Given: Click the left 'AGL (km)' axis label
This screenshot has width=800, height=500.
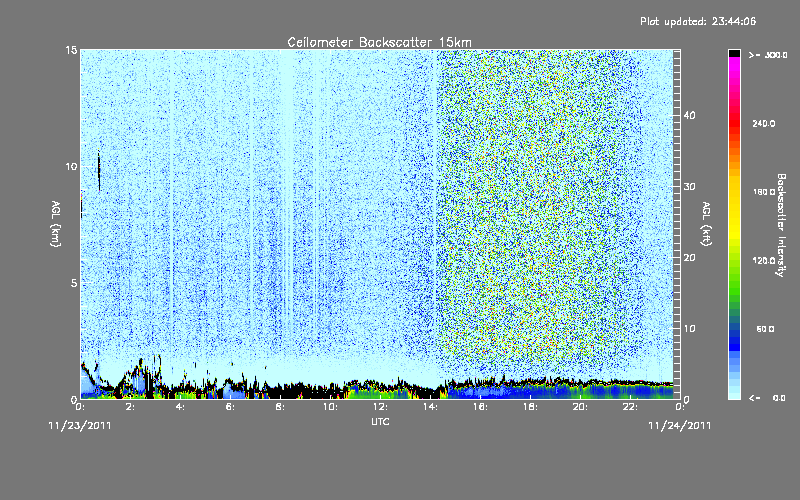Looking at the screenshot, I should 56,224.
